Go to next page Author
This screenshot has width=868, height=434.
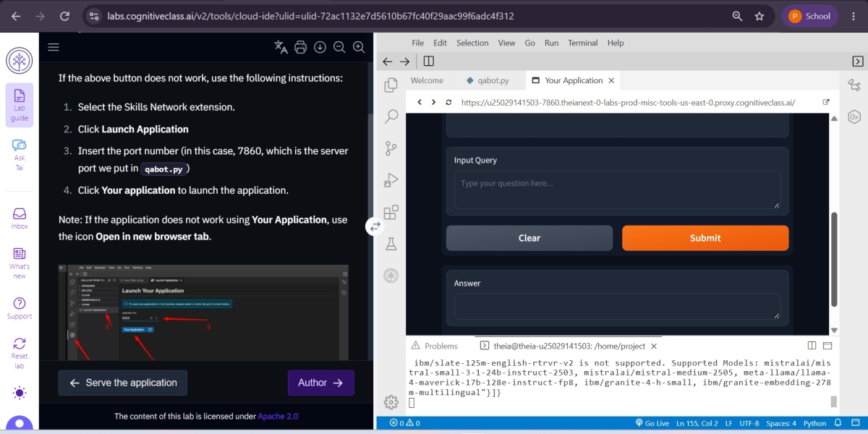[x=321, y=383]
